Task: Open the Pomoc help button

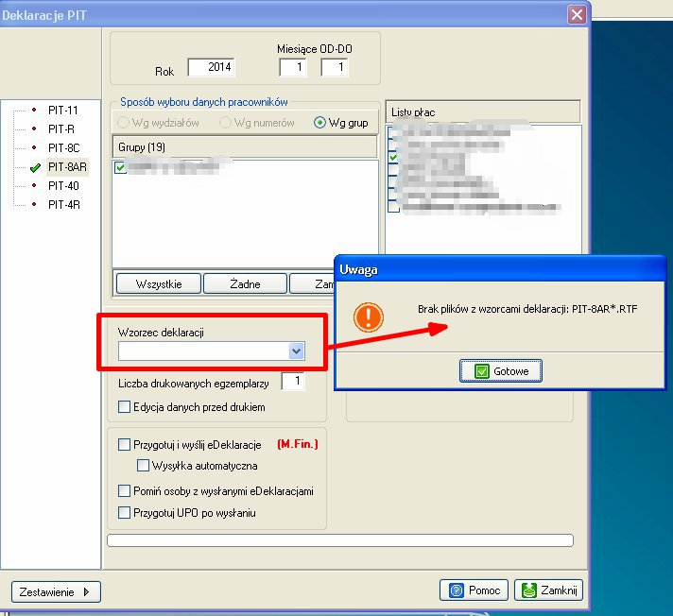Action: [x=475, y=590]
